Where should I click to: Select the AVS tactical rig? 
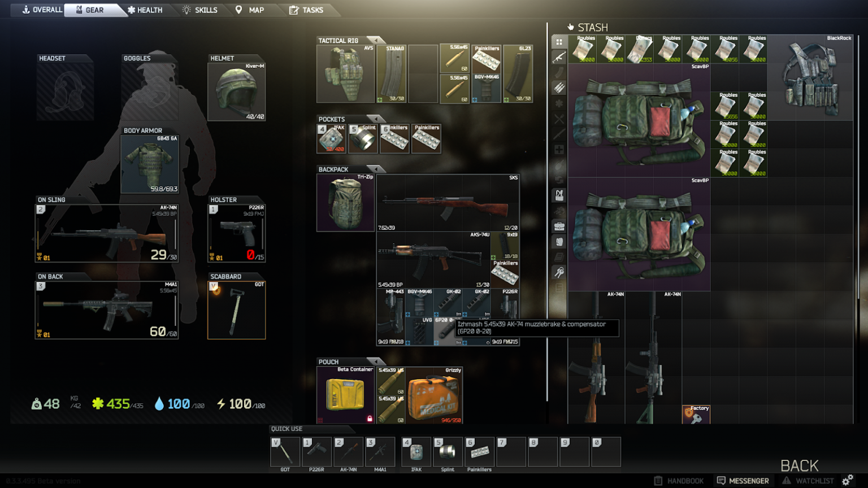tap(346, 74)
